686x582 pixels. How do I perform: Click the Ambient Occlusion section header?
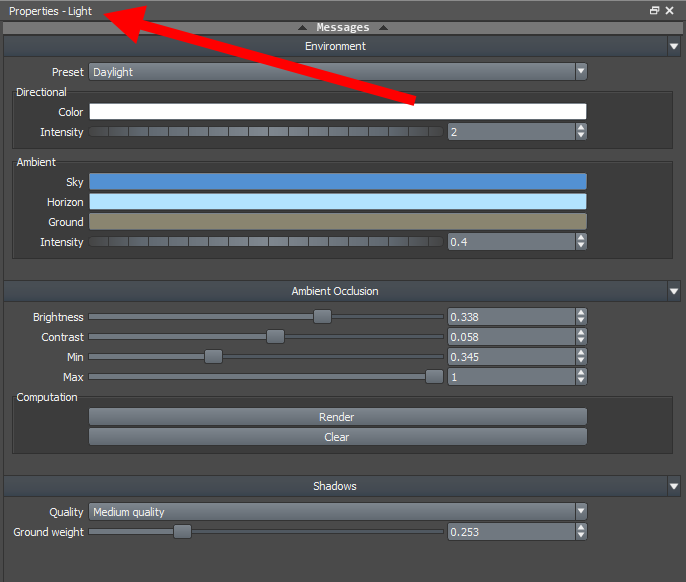tap(336, 291)
